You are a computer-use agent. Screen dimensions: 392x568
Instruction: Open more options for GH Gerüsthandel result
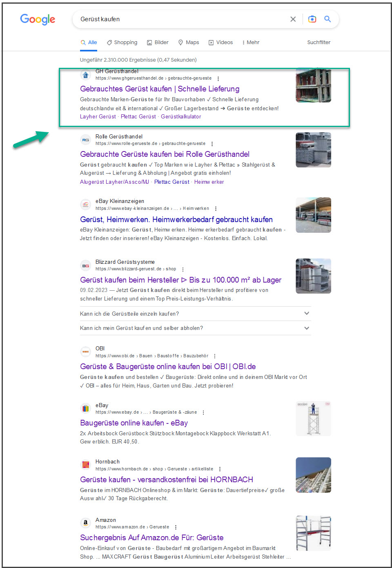[x=218, y=78]
